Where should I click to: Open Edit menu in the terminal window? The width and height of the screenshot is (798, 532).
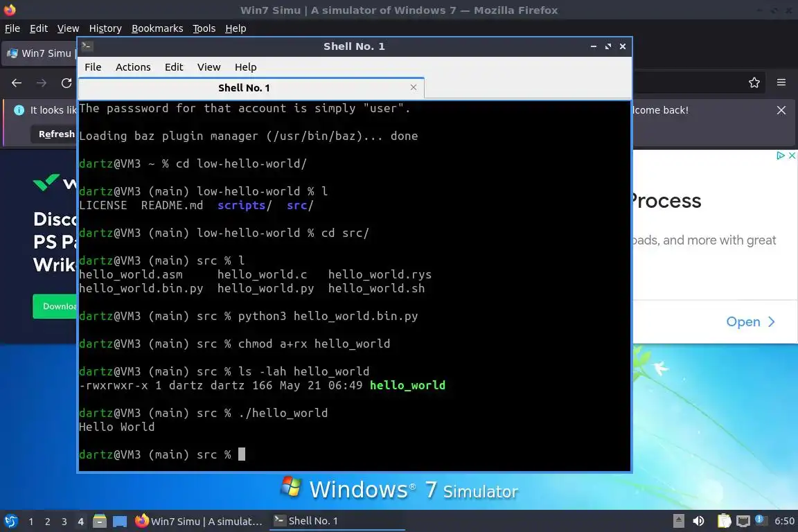[x=174, y=67]
